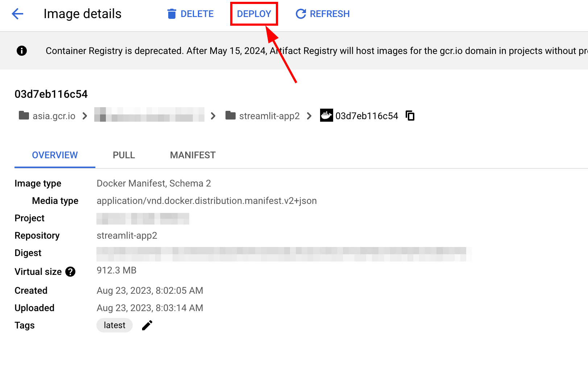Copy the image path with the copy icon
This screenshot has width=588, height=381.
coord(410,116)
